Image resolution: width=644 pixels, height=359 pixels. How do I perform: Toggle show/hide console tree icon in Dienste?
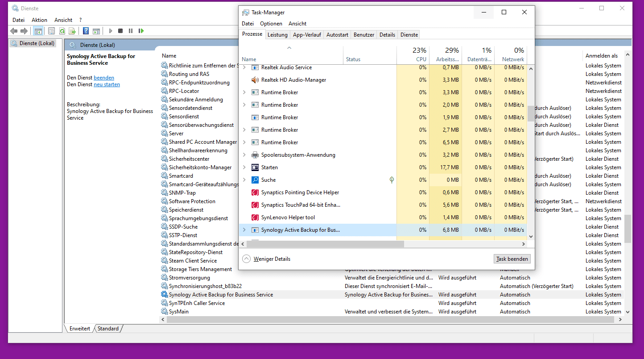[38, 31]
